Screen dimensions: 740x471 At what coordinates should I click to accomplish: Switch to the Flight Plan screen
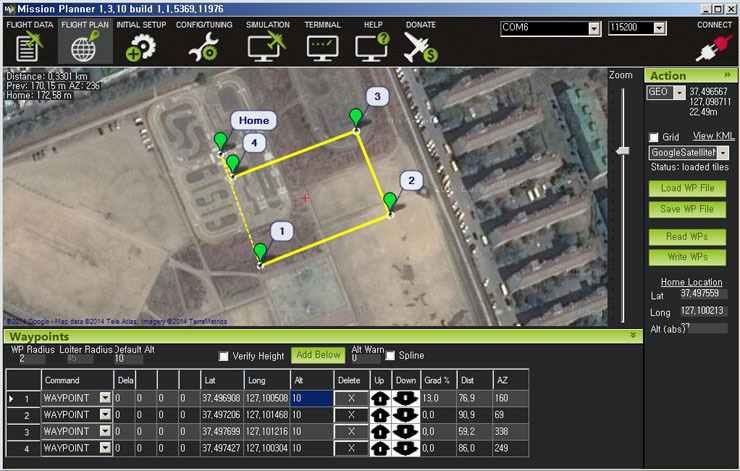tap(85, 42)
